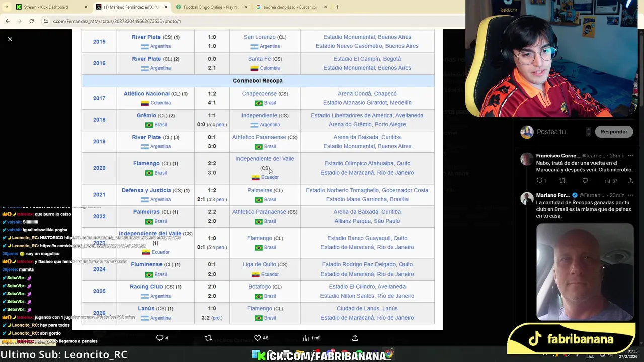Image resolution: width=644 pixels, height=362 pixels.
Task: Click Independiente del Valle in 2020 row
Action: tap(265, 159)
